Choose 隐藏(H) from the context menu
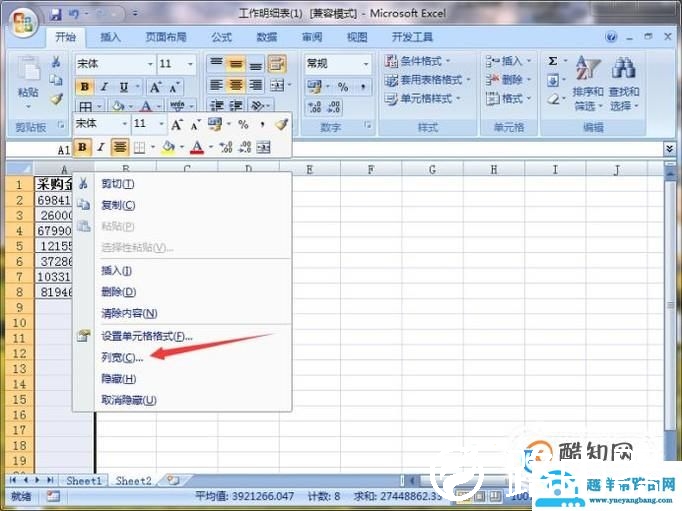 [x=182, y=379]
